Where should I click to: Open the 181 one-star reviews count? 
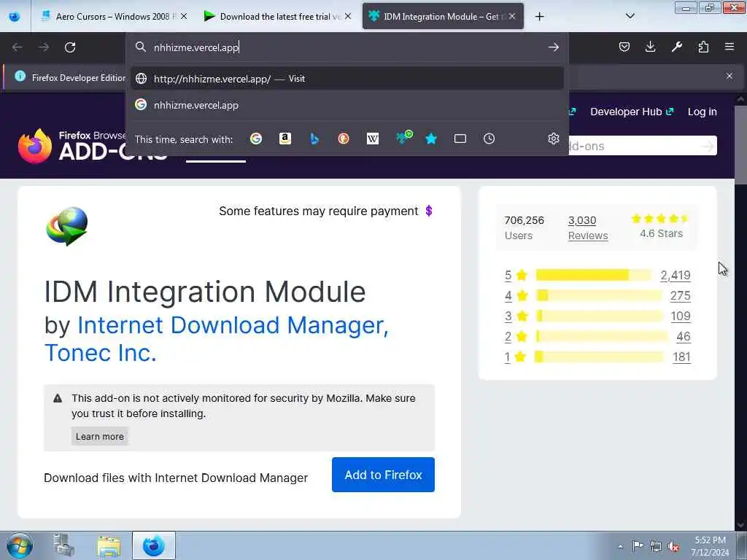(681, 357)
